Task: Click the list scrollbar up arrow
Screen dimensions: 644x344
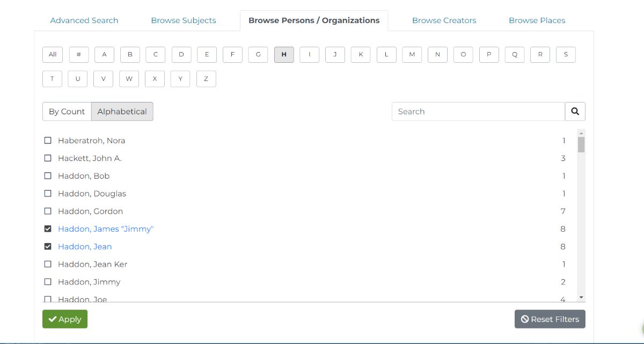Action: coord(581,133)
